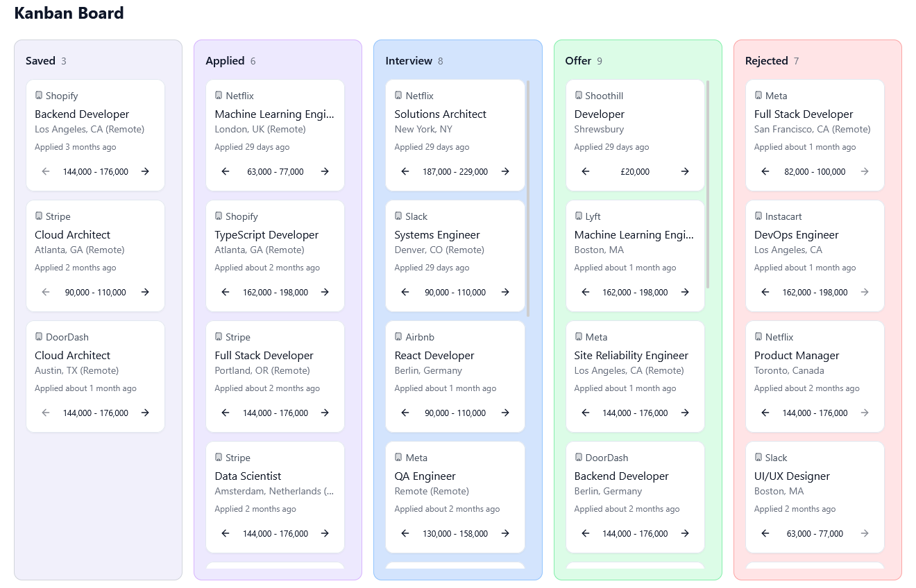Click the Slack logo on Systems Engineer card
Image resolution: width=916 pixels, height=588 pixels.
[398, 215]
